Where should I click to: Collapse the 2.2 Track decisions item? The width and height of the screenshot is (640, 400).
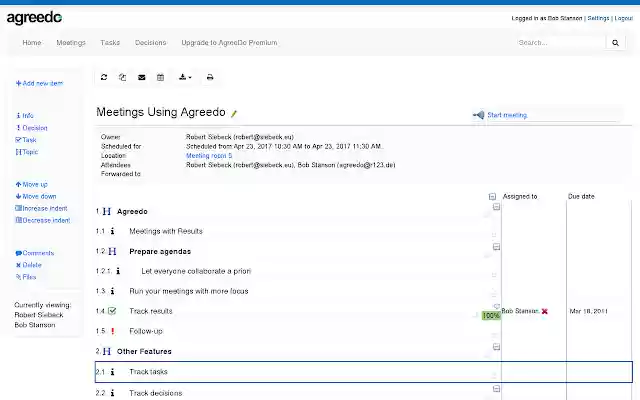(496, 389)
